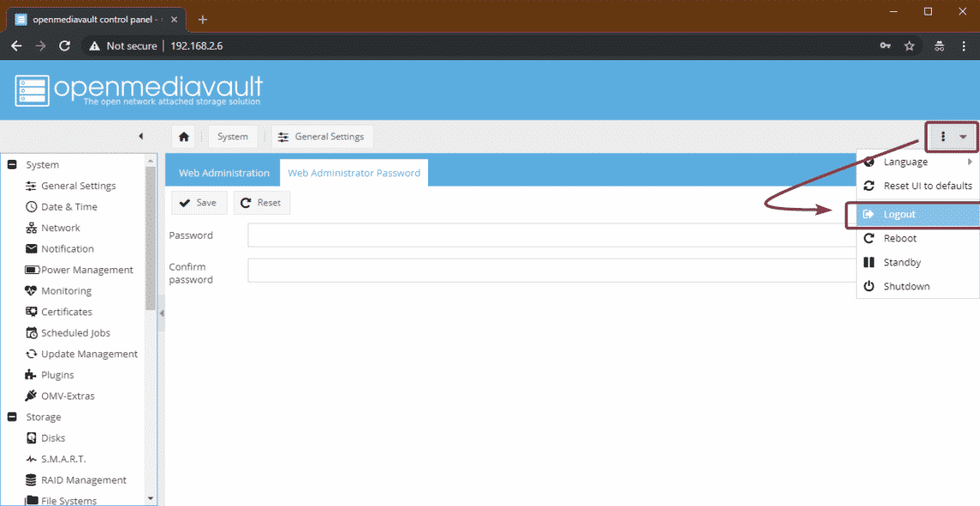
Task: Collapse the Storage tree section
Action: click(x=11, y=417)
